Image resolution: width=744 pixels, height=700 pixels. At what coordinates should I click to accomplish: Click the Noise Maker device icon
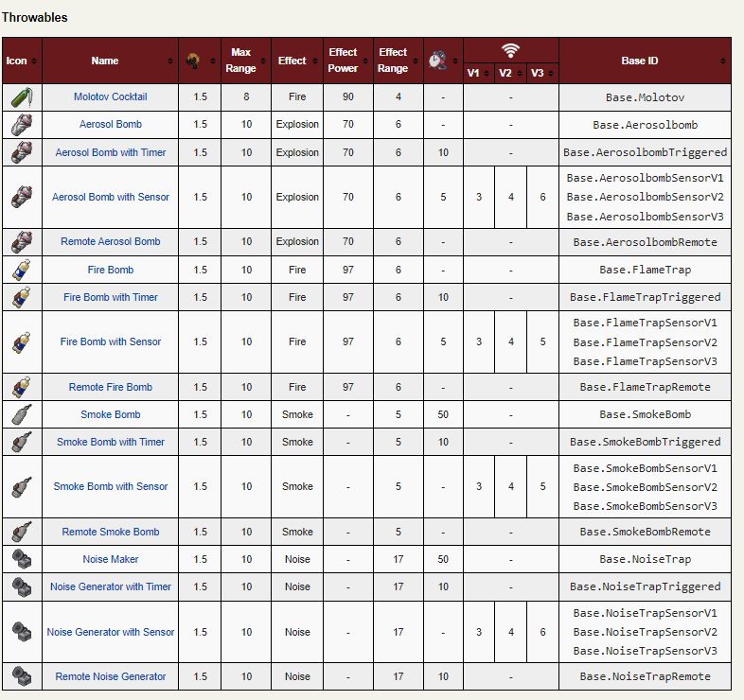[x=22, y=559]
